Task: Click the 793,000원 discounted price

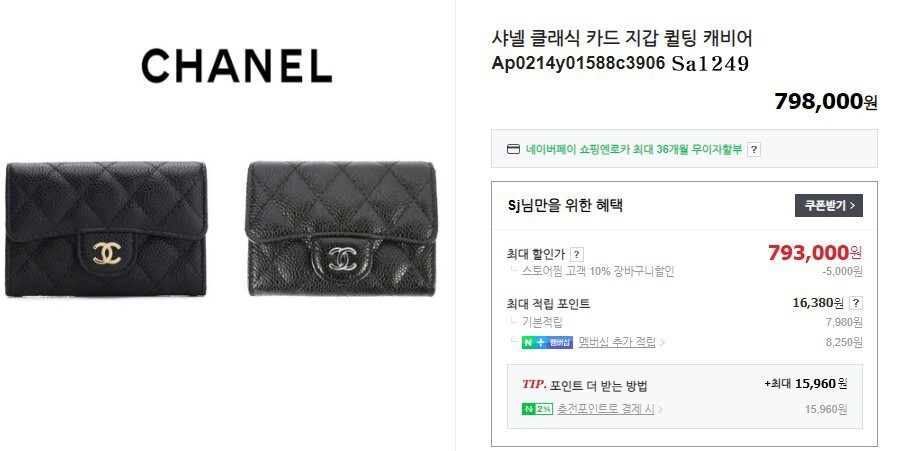Action: (x=815, y=252)
